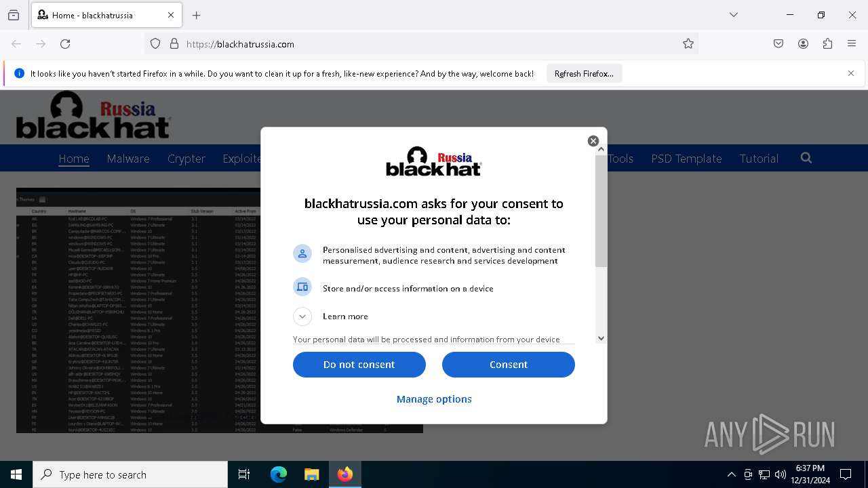Click the site search magnifier icon
868x488 pixels.
point(806,158)
